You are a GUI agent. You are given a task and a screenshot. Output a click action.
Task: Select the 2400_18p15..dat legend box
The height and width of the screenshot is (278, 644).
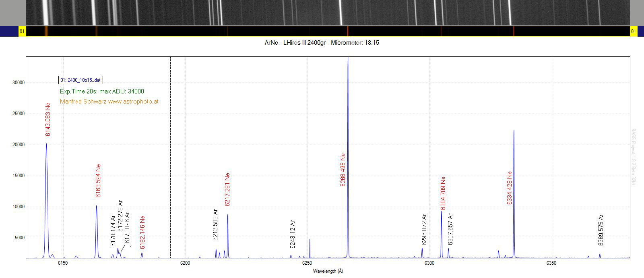(x=81, y=80)
